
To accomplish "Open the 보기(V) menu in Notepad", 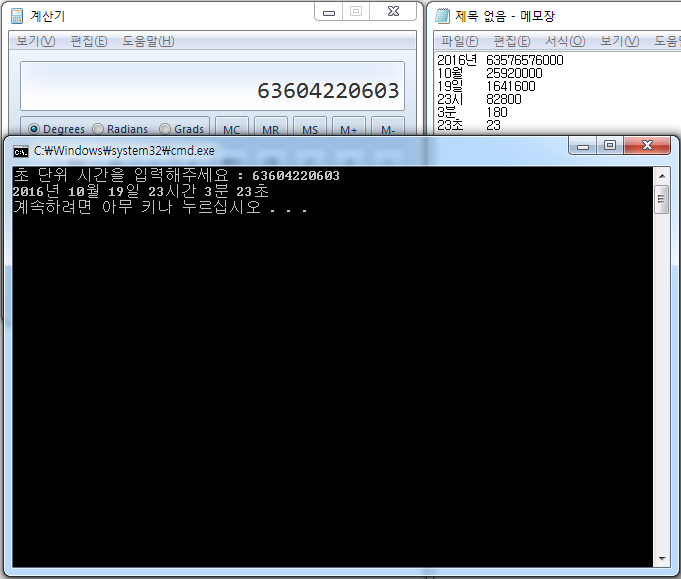I will point(619,41).
